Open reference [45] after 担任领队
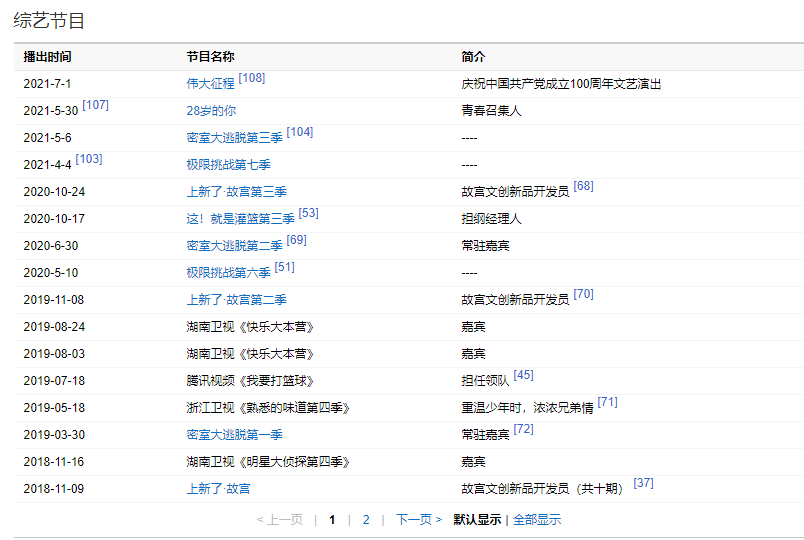This screenshot has height=540, width=804. point(524,375)
